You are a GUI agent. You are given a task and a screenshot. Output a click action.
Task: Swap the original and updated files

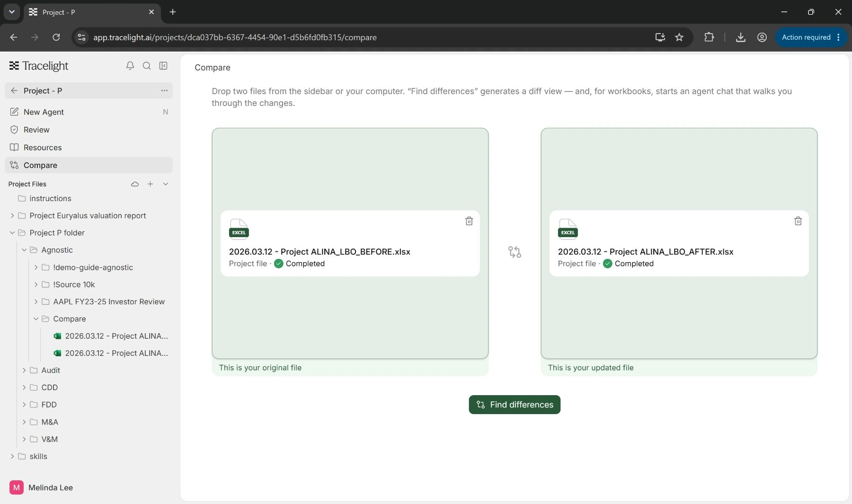tap(515, 252)
